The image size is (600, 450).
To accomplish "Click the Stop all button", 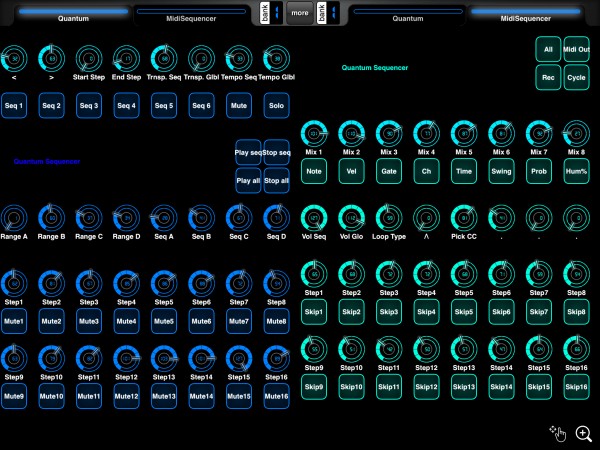I will [x=276, y=181].
